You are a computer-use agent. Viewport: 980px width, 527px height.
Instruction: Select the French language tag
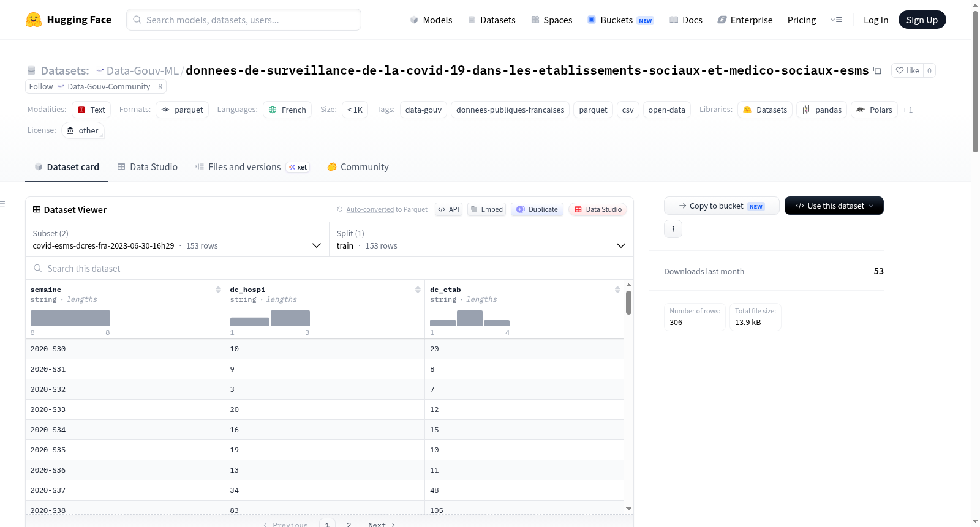(x=287, y=110)
